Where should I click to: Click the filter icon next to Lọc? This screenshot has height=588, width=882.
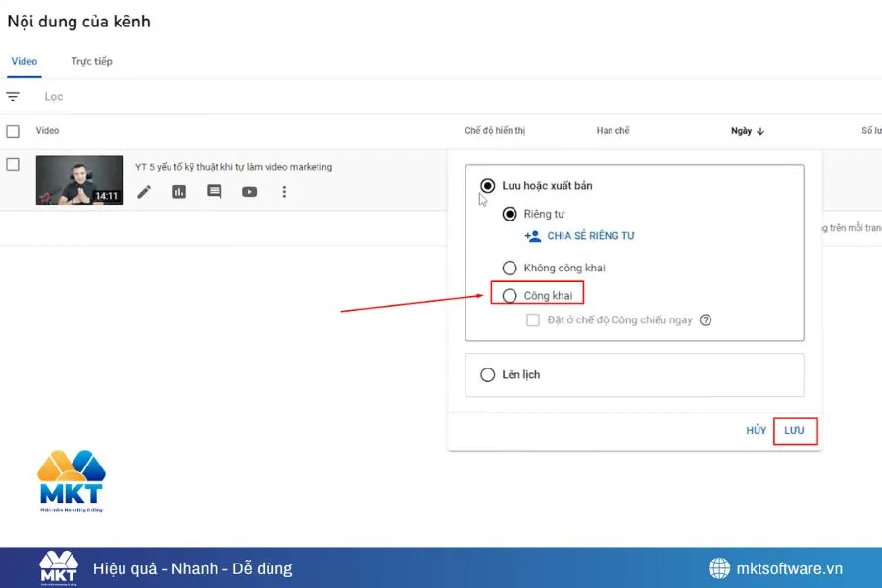13,96
